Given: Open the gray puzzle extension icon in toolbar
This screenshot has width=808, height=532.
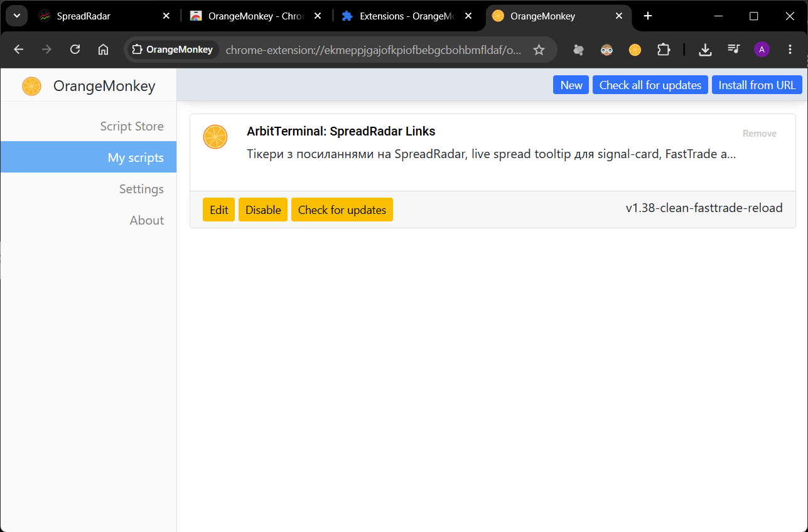Looking at the screenshot, I should coord(578,50).
